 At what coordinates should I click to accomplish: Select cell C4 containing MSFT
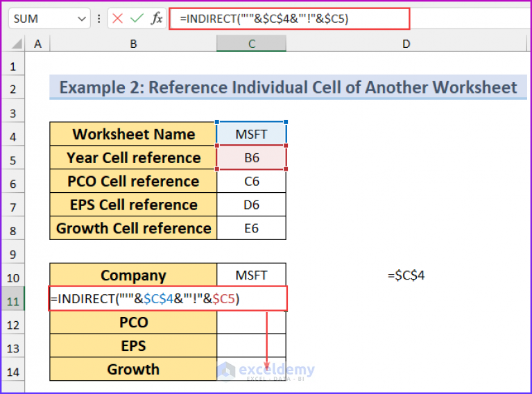pos(251,134)
